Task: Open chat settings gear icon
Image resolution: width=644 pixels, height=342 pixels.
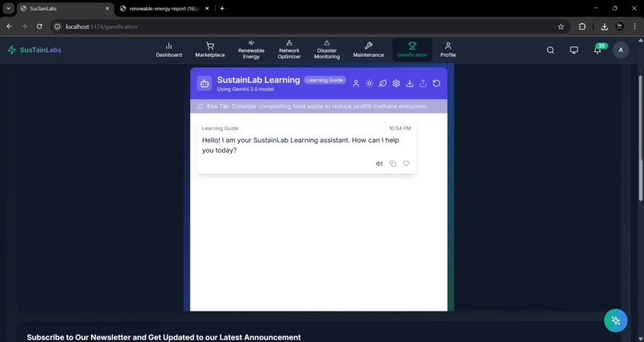Action: (x=396, y=83)
